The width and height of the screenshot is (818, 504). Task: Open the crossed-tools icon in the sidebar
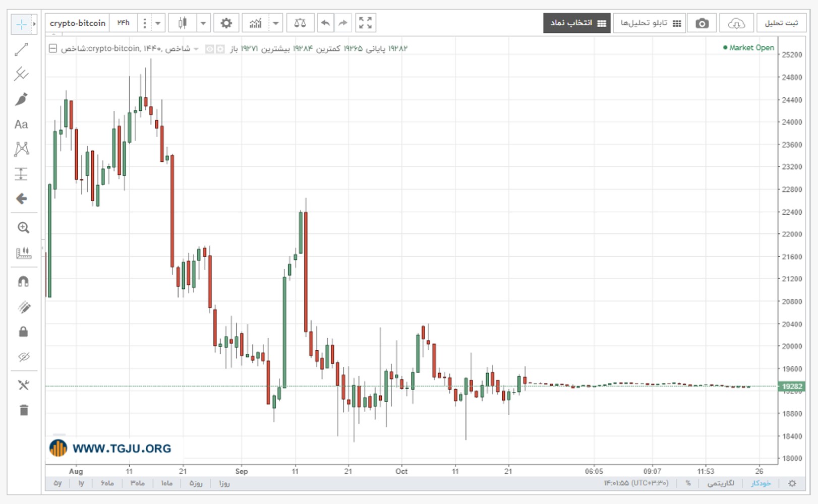pos(23,385)
